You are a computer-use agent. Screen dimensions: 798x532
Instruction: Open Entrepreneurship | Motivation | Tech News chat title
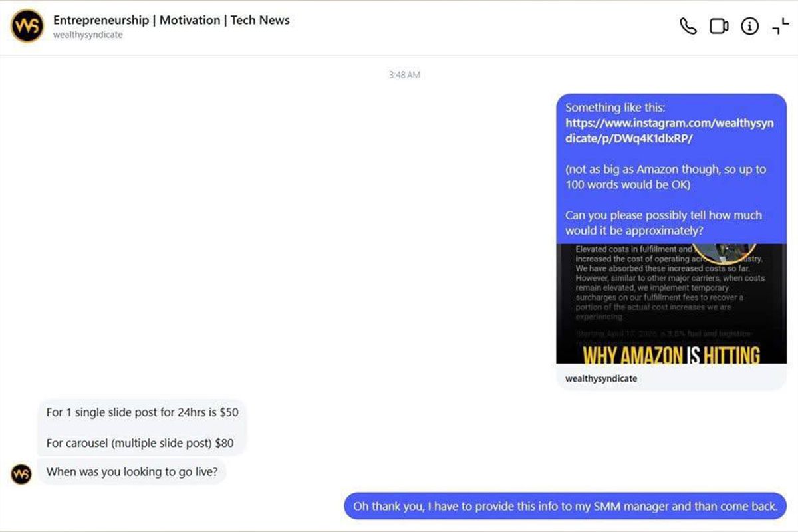tap(172, 20)
